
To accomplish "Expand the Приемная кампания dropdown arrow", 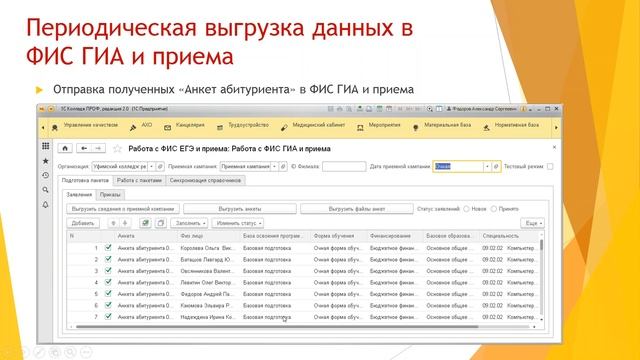I will [274, 167].
